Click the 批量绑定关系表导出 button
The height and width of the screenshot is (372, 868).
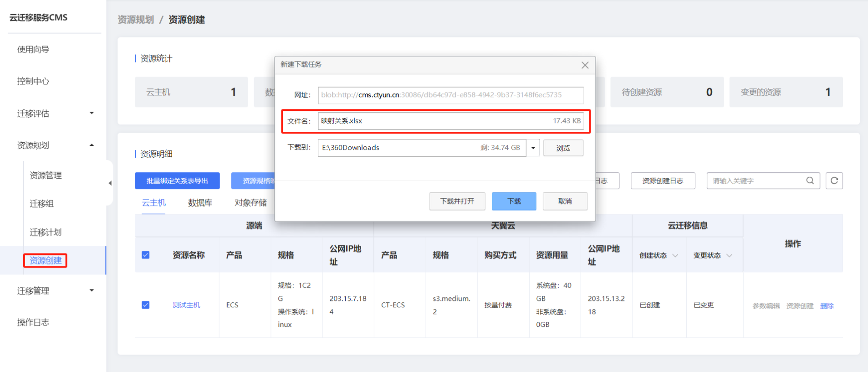pyautogui.click(x=177, y=181)
